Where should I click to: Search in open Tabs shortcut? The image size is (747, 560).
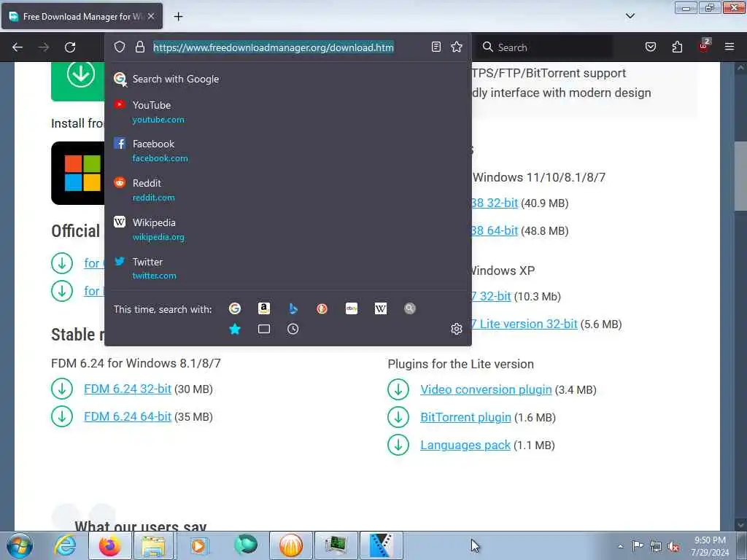pyautogui.click(x=264, y=329)
